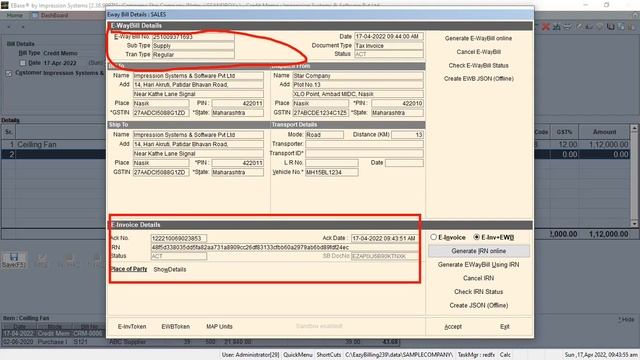Screen dimensions: 640x360
Task: Click Cancel E-WayBill
Action: (x=478, y=52)
